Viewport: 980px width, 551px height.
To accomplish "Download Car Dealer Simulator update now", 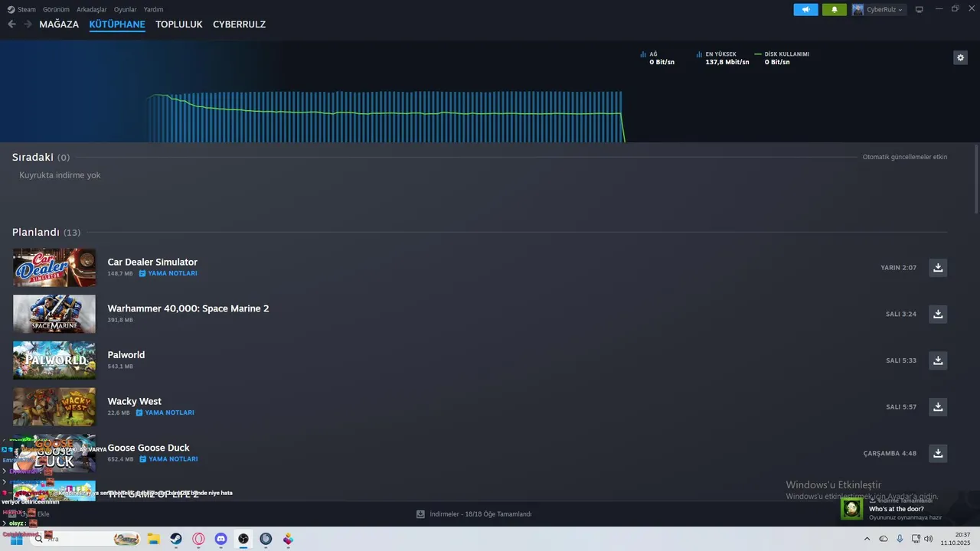I will (x=938, y=267).
